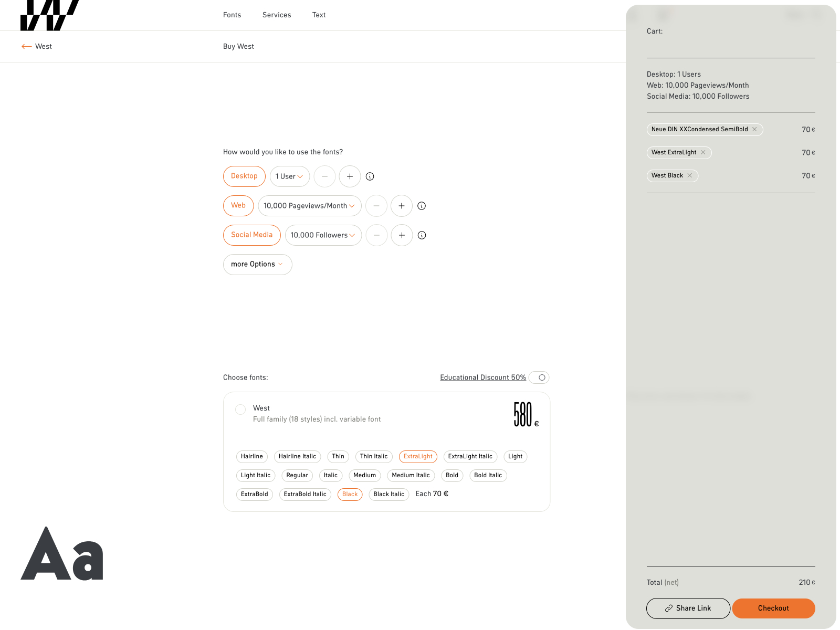Select the Hairline style
The height and width of the screenshot is (630, 840).
pyautogui.click(x=252, y=457)
